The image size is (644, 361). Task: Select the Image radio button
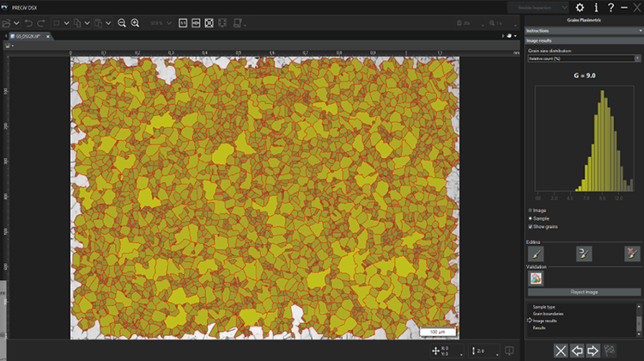(530, 210)
